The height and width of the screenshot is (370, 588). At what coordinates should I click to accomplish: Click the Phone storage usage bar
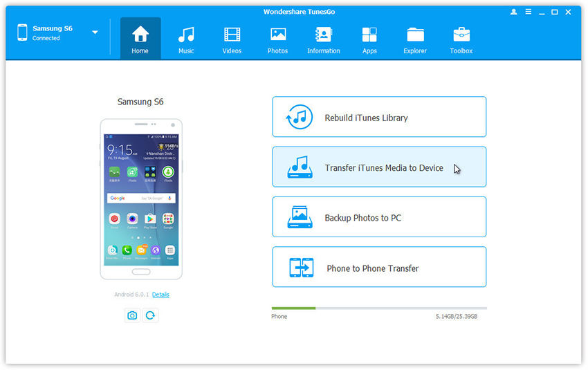pyautogui.click(x=379, y=308)
